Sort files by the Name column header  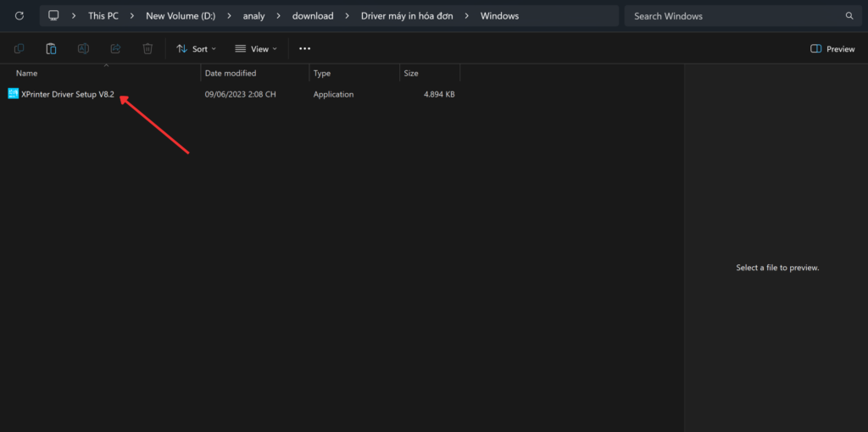[x=27, y=74]
